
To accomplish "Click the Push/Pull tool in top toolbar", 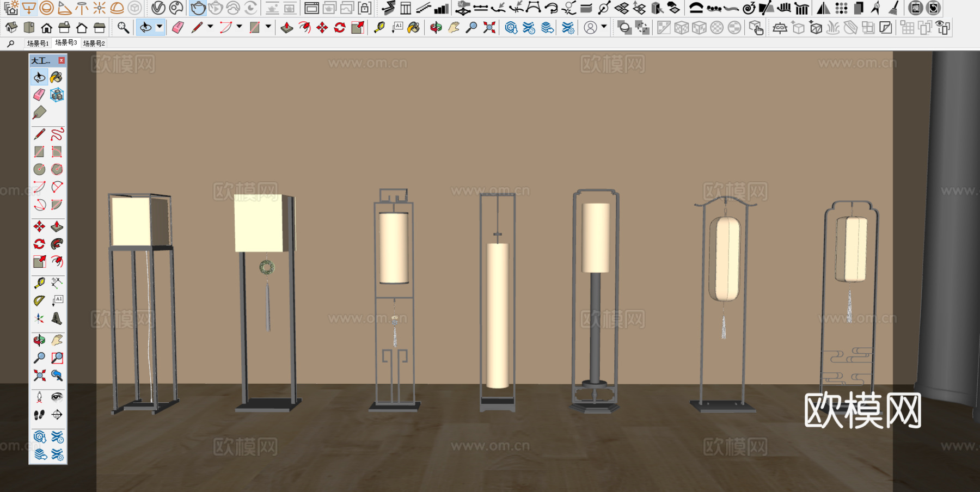I will pos(286,28).
